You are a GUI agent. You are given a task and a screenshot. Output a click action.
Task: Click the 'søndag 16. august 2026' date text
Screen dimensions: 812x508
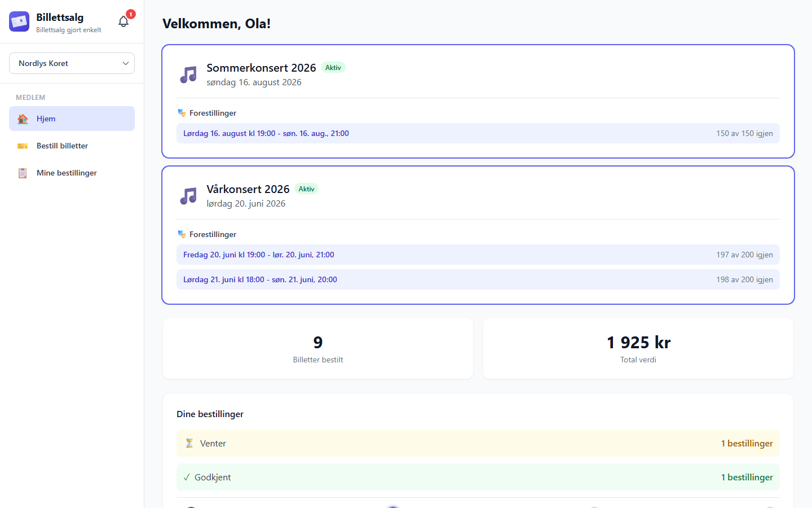tap(254, 82)
